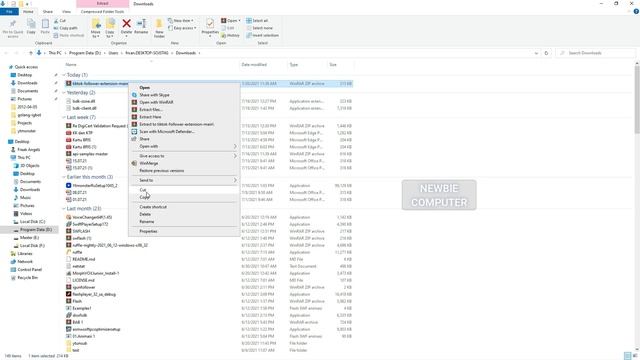Choose Rename in the context menu
The height and width of the screenshot is (360, 640).
coord(147,222)
